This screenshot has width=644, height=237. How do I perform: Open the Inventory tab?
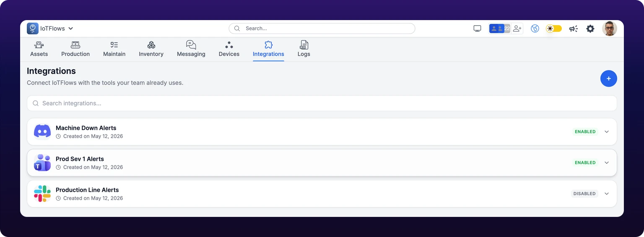(151, 49)
